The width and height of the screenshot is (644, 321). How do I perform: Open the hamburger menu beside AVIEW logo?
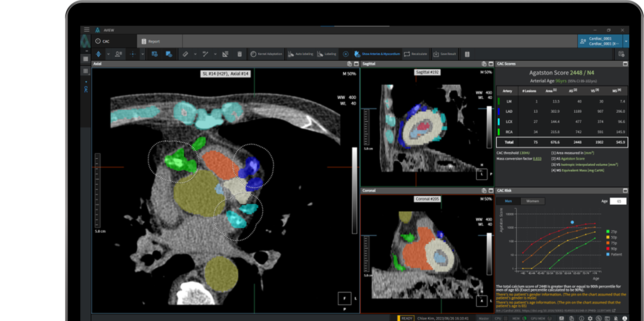(87, 30)
